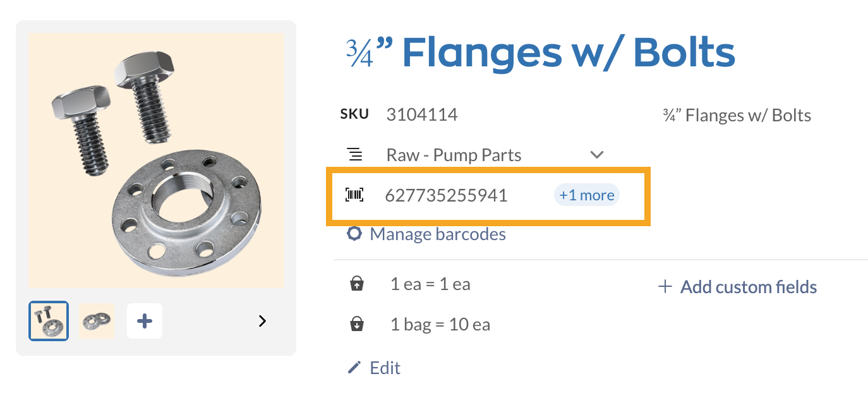
Task: Click the category list icon before Raw - Pump Parts
Action: click(x=356, y=154)
